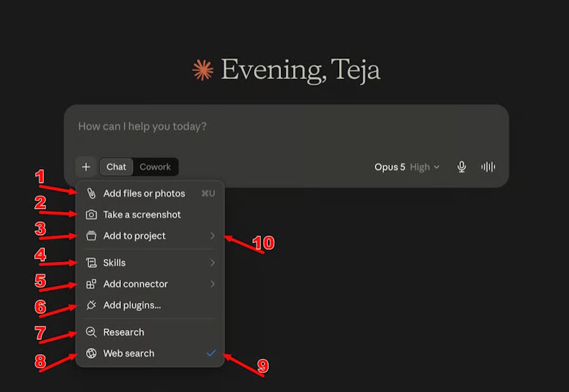Screen dimensions: 569x392
Task: Open voice mode with the waveform icon
Action: (488, 167)
